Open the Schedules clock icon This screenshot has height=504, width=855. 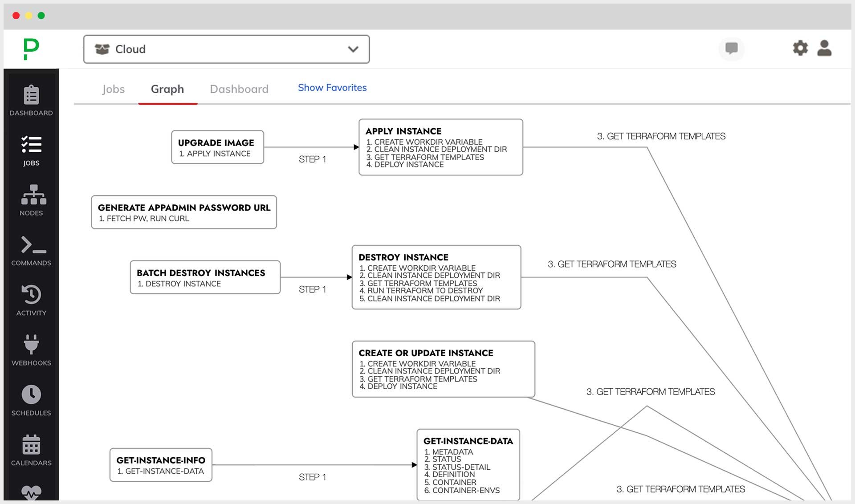(x=31, y=394)
